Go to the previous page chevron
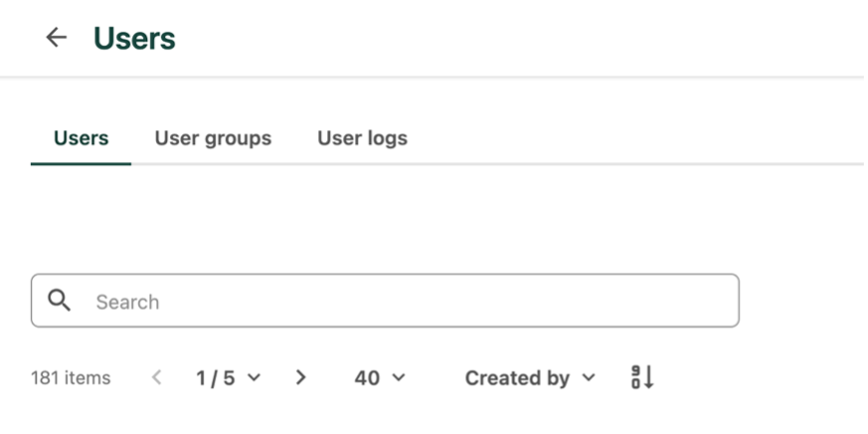 (x=156, y=378)
